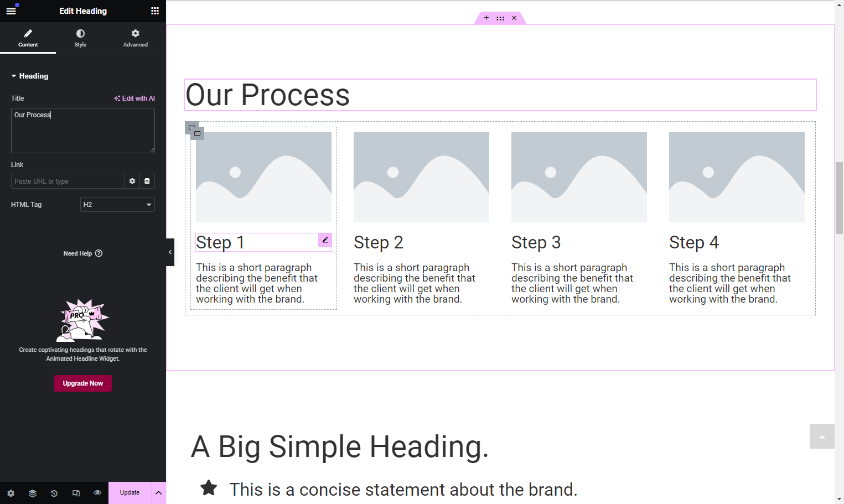Delete section with the X icon
The width and height of the screenshot is (844, 504).
[x=514, y=18]
